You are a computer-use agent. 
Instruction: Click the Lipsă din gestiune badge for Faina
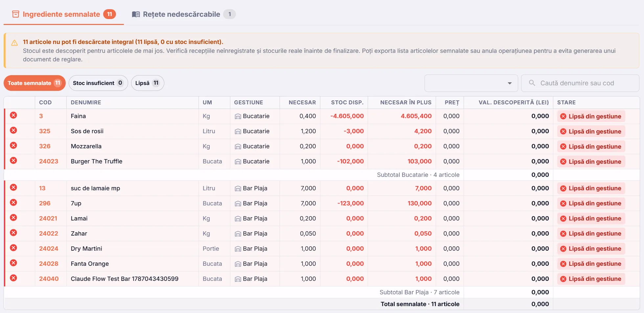pos(591,116)
